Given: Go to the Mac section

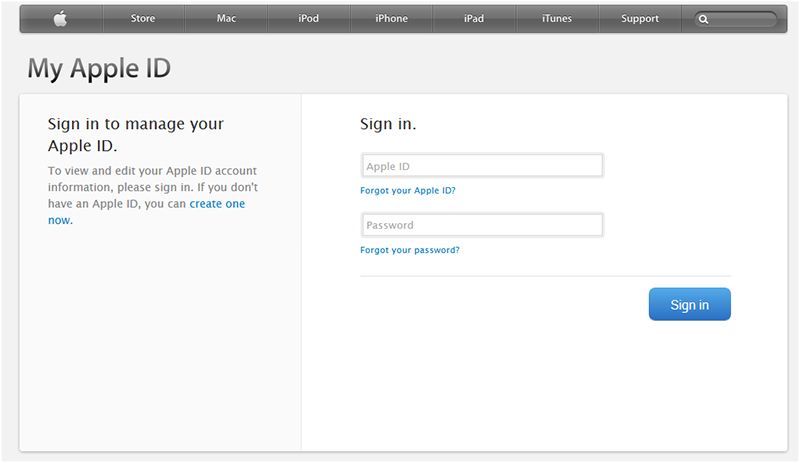Looking at the screenshot, I should [226, 18].
